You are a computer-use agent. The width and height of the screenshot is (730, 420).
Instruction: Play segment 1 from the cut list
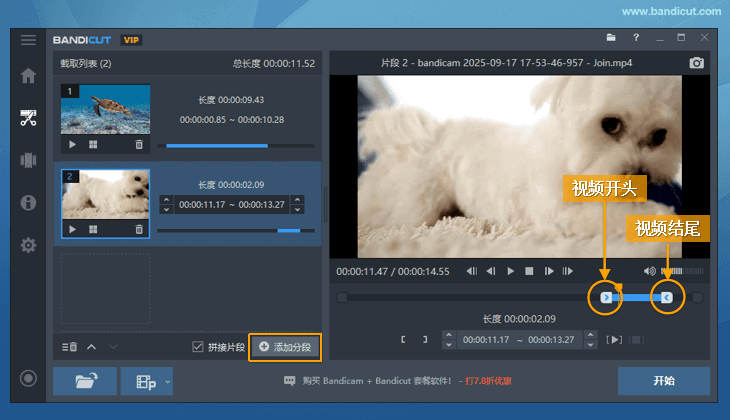click(x=72, y=144)
